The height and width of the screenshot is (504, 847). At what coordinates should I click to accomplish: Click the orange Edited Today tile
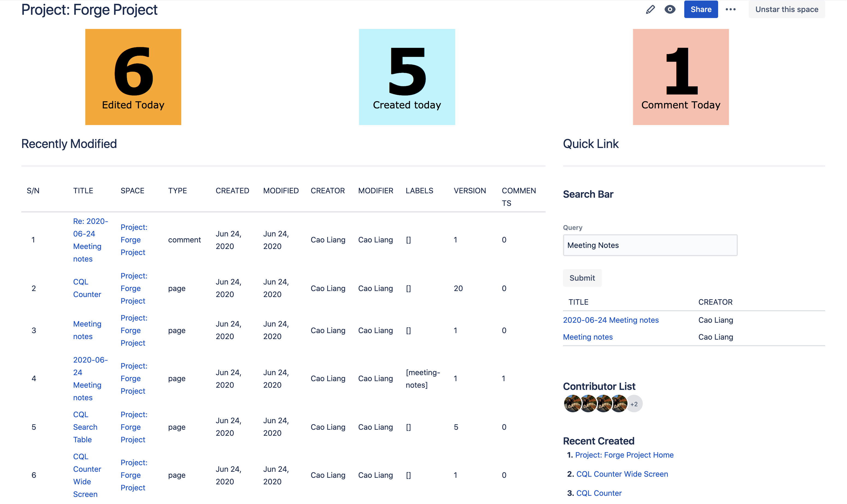[133, 77]
